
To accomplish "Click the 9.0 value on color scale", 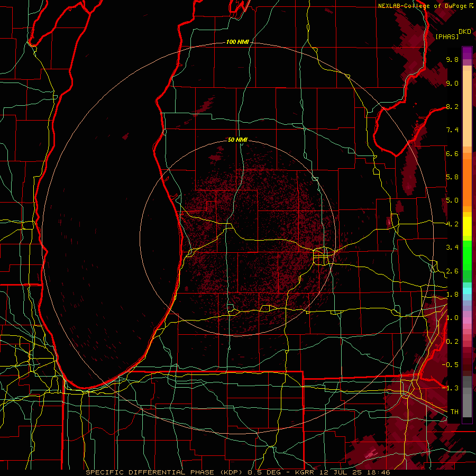I will (x=452, y=83).
